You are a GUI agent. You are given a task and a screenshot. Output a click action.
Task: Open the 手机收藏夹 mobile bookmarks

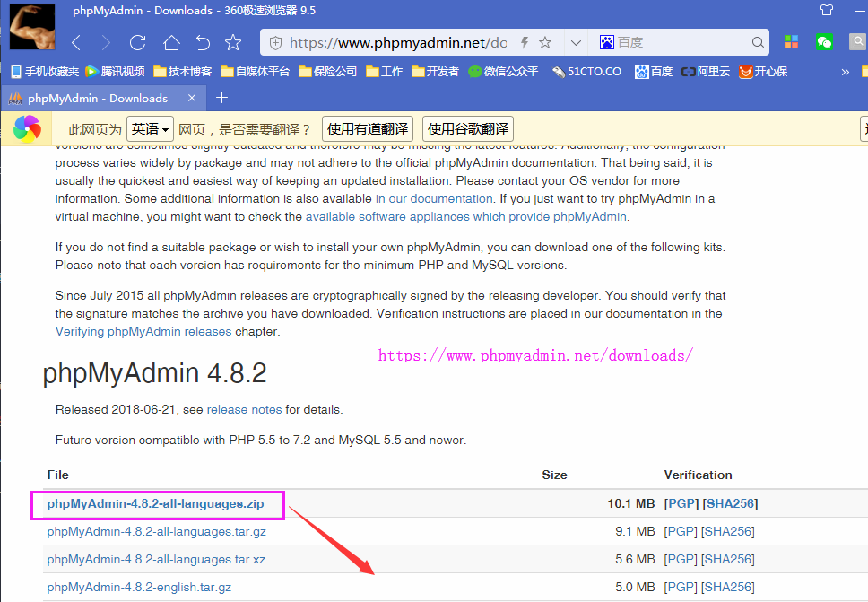(46, 72)
